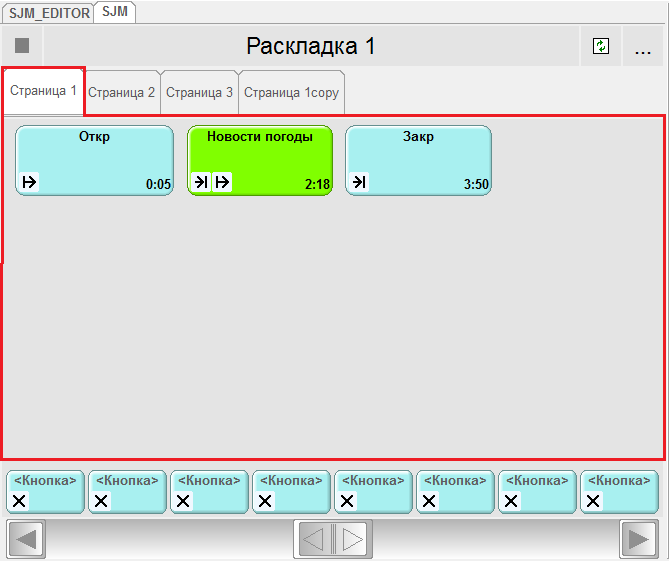
Task: Click the seventh <Кнопка> button in bottom row
Action: click(537, 492)
